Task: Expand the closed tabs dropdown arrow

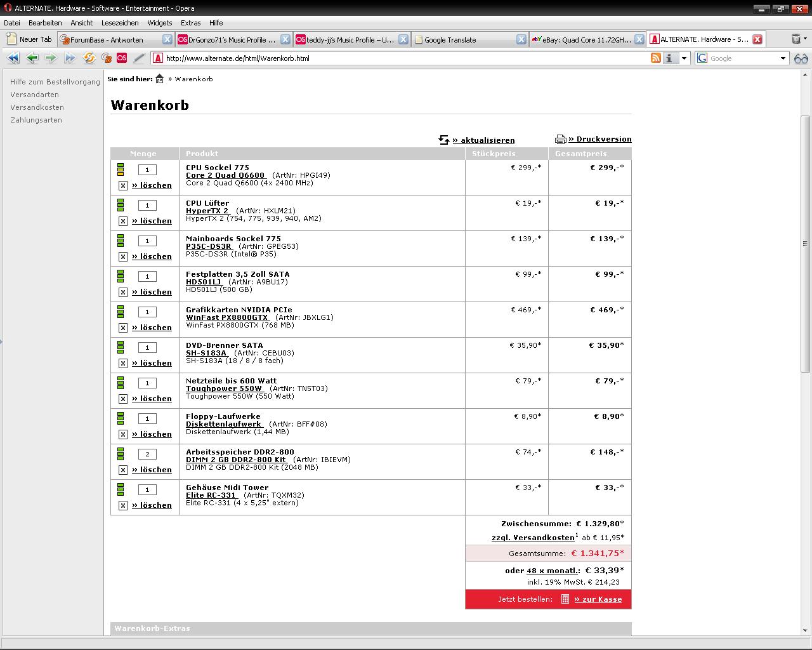Action: click(x=806, y=40)
